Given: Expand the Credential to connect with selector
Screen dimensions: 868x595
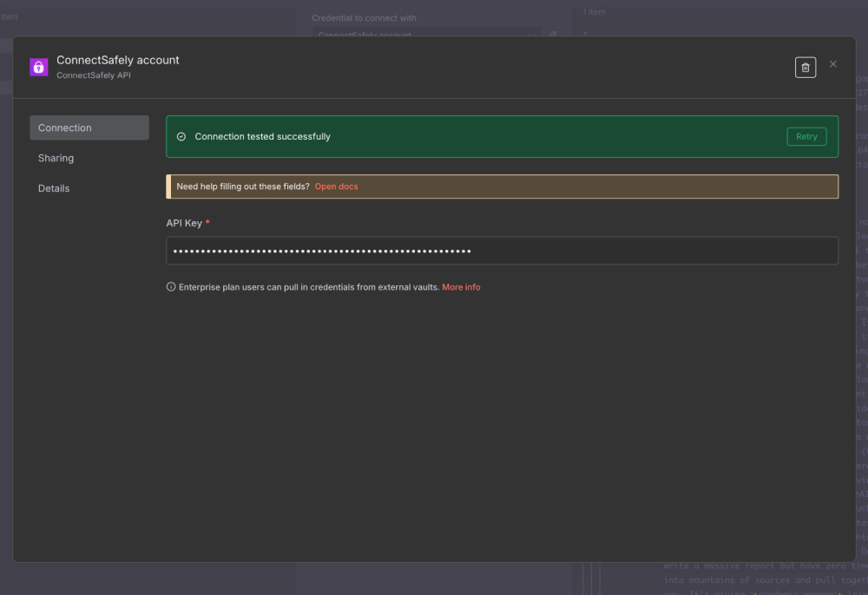Looking at the screenshot, I should click(425, 36).
